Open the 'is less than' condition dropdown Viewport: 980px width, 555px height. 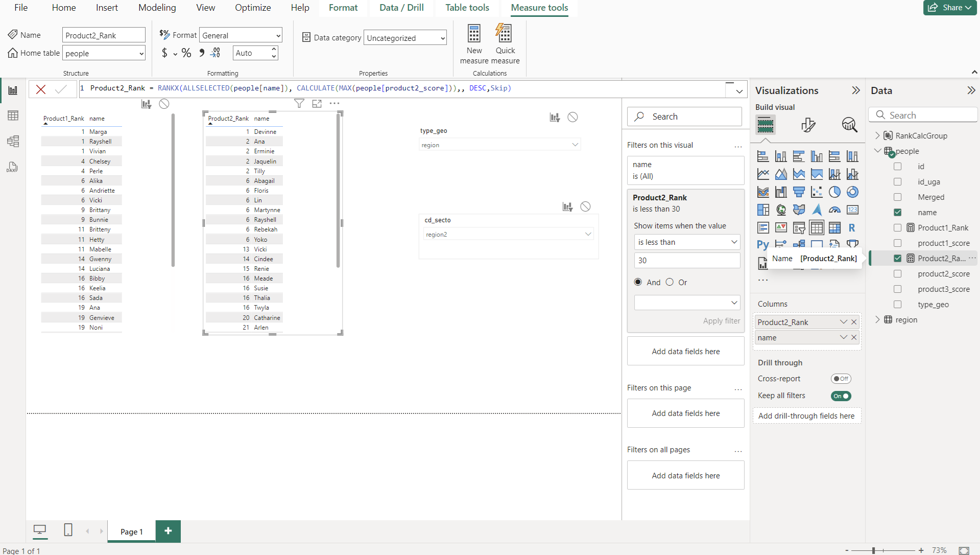[687, 242]
